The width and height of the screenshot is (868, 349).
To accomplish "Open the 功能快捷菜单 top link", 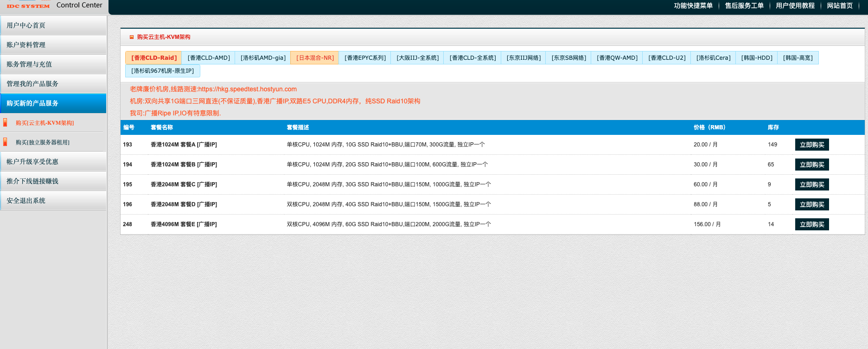I will (693, 6).
